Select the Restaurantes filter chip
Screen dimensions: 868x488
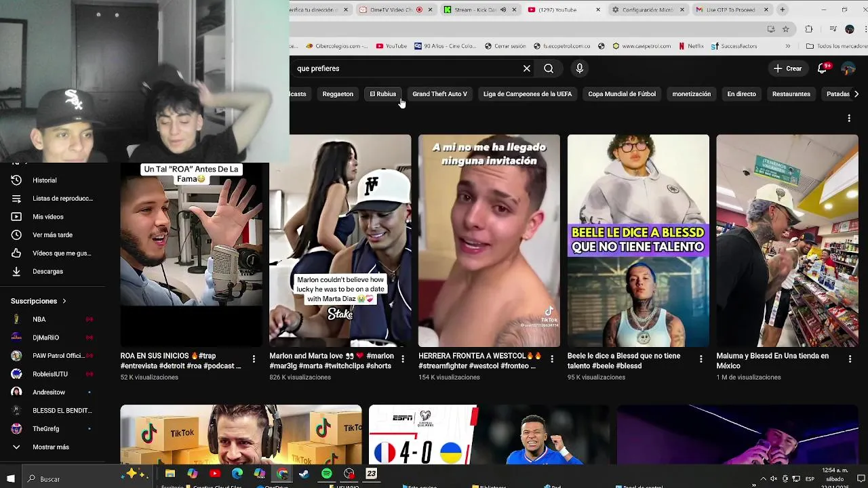click(791, 94)
